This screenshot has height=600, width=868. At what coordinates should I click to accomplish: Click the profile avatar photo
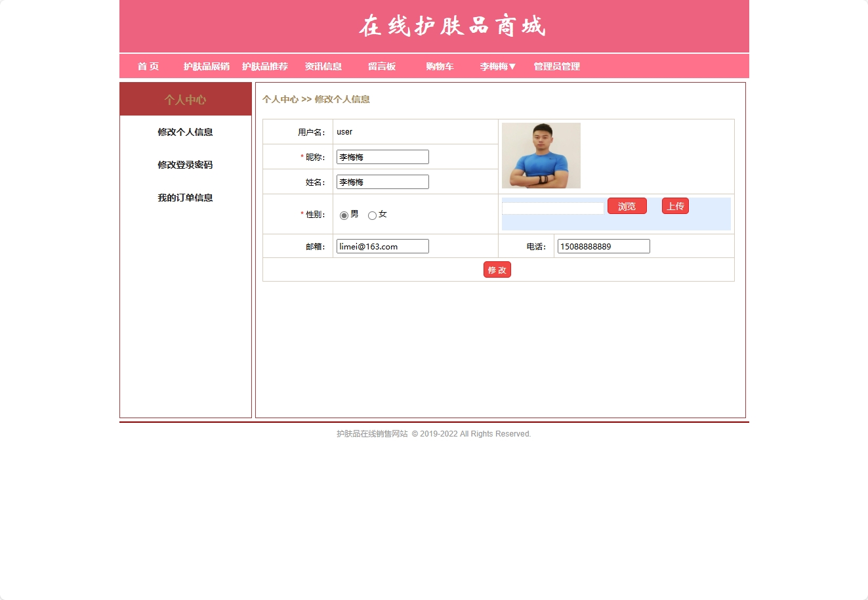(x=541, y=156)
